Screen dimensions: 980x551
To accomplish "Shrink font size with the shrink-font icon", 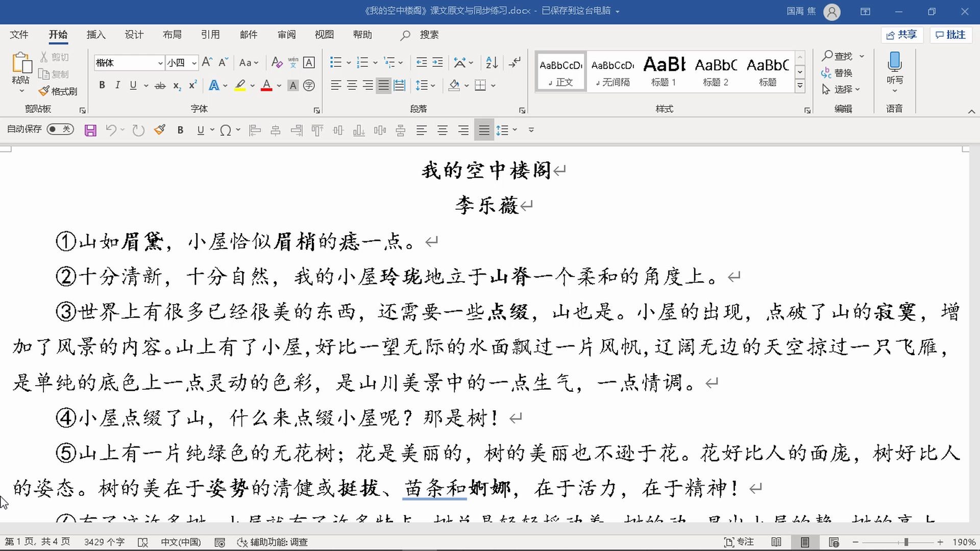I will (x=223, y=62).
